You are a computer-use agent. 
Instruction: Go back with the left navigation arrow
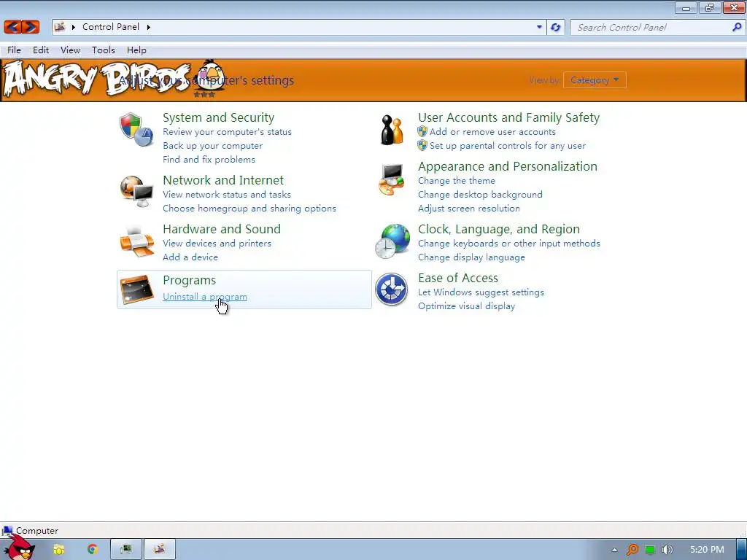point(13,27)
